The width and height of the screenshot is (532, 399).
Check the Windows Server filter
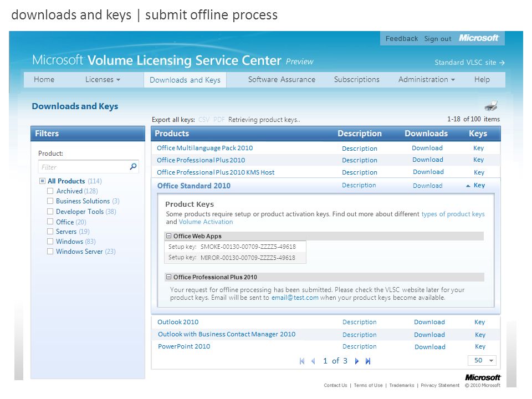[x=50, y=252]
